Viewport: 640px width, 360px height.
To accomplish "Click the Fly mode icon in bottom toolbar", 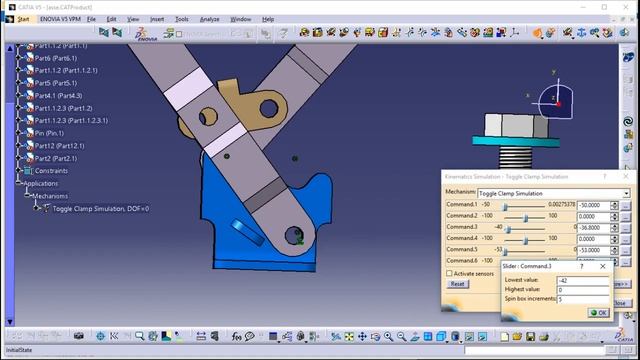I will pos(336,337).
